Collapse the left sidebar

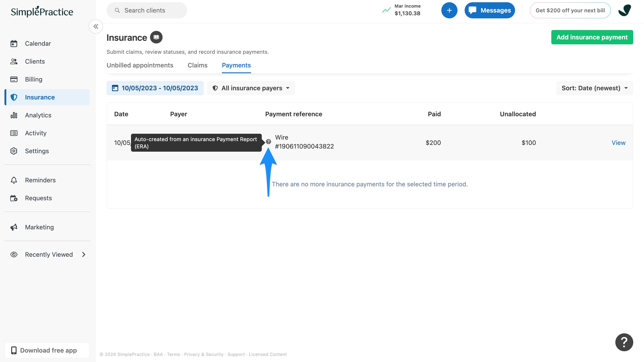pos(96,26)
